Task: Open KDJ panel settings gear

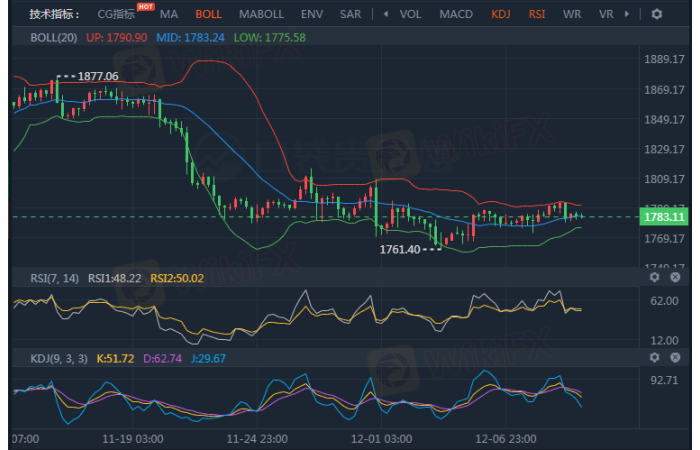Action: 655,357
